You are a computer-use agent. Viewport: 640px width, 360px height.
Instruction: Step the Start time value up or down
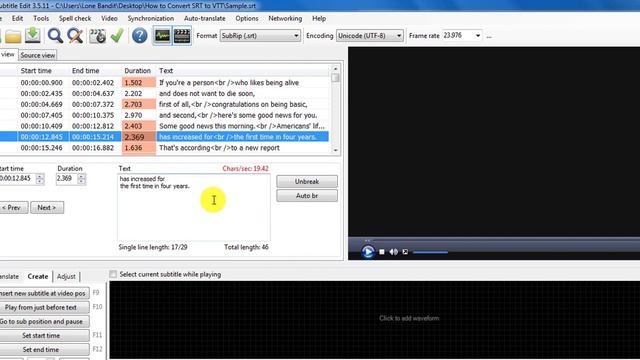point(40,179)
